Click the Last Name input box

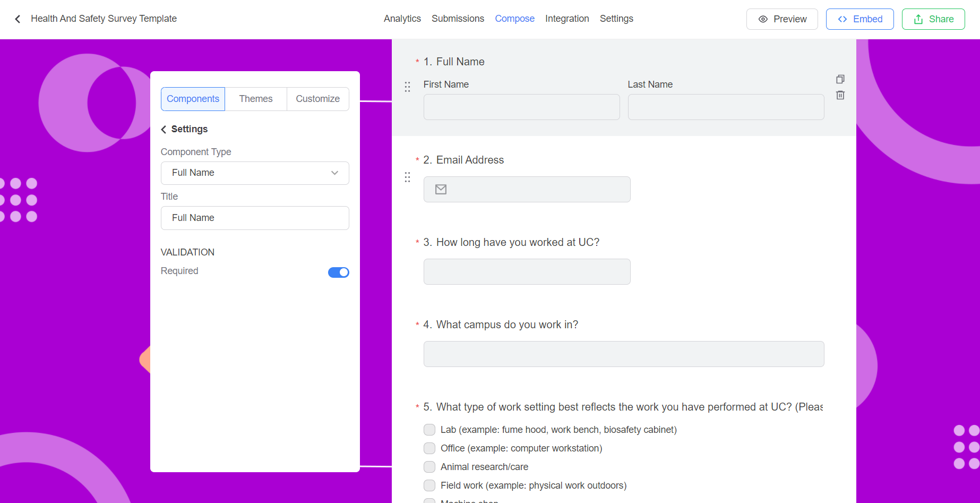click(726, 107)
